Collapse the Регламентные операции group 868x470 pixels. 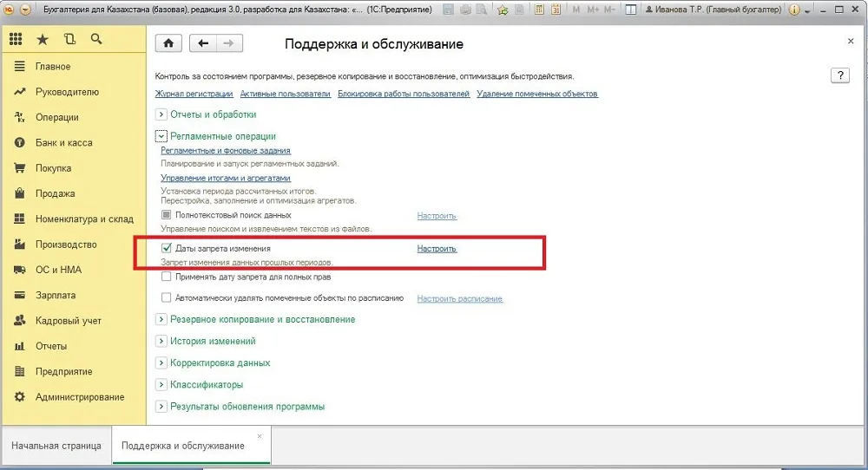pyautogui.click(x=161, y=136)
